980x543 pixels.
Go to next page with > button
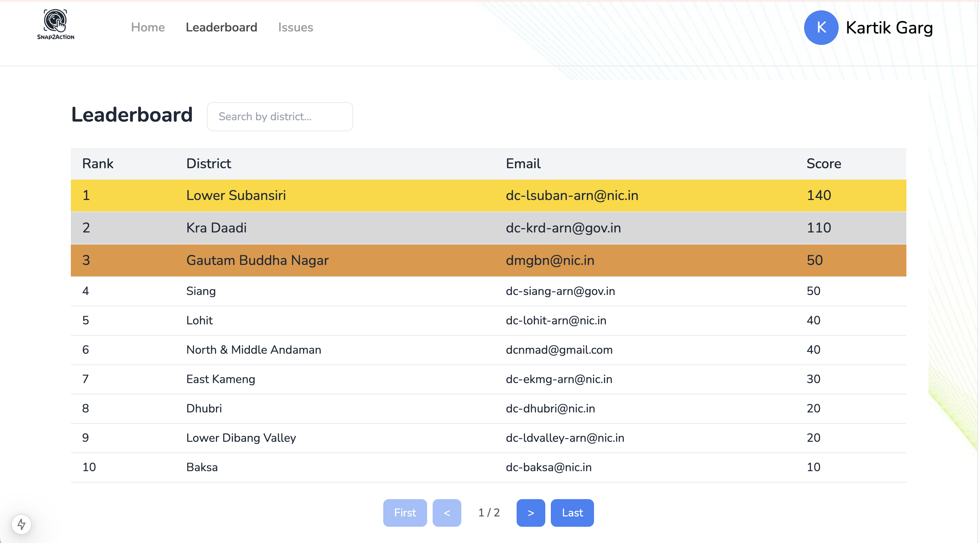(x=530, y=513)
